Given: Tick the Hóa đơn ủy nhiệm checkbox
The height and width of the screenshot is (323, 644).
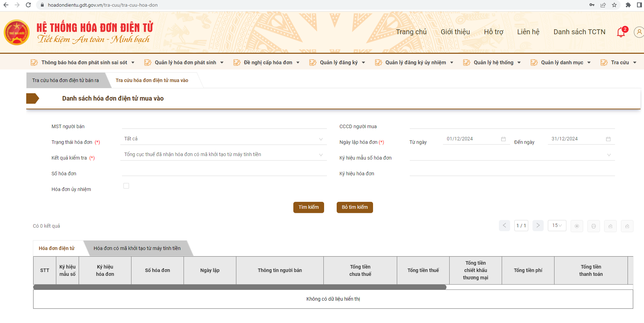Looking at the screenshot, I should (x=126, y=186).
